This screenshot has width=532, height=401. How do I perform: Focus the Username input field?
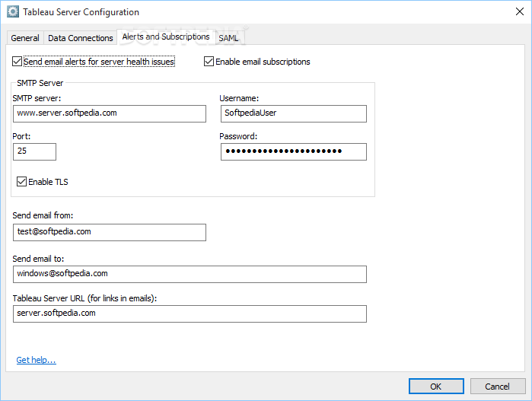tap(294, 113)
